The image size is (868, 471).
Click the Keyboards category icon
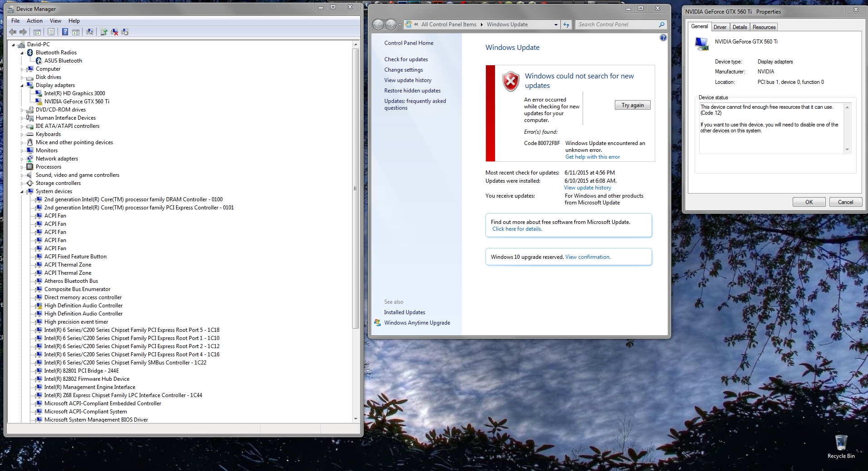(30, 134)
